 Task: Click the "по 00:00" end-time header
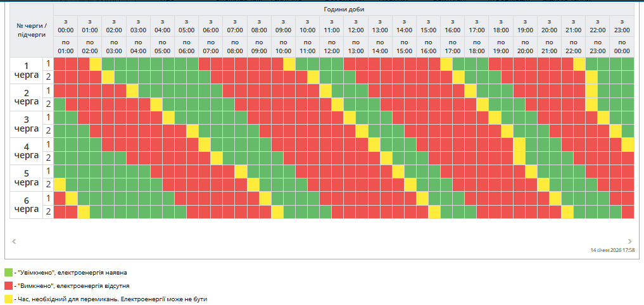(622, 46)
